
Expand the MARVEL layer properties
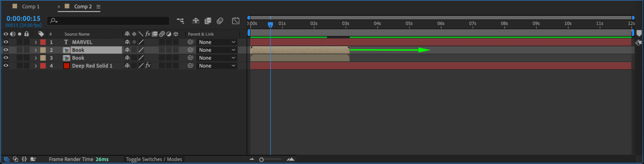point(36,42)
